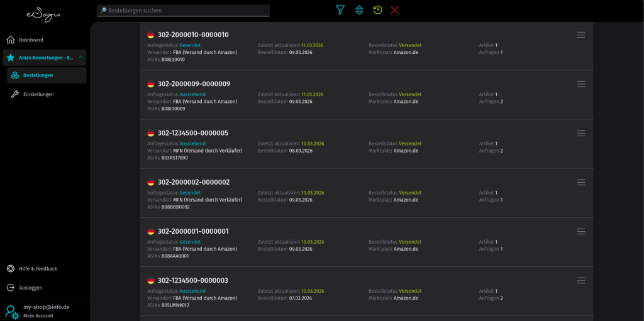Open menu for order 302-2000001-0000001

(x=580, y=231)
